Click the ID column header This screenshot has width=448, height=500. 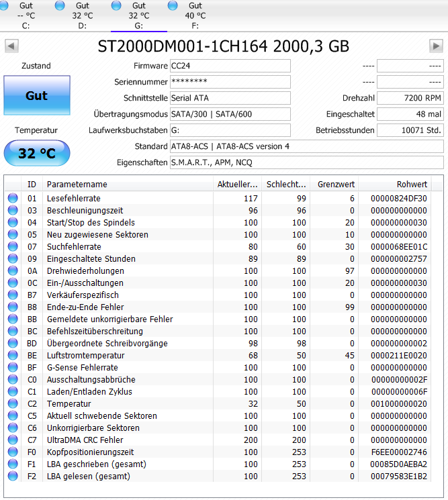coord(32,184)
